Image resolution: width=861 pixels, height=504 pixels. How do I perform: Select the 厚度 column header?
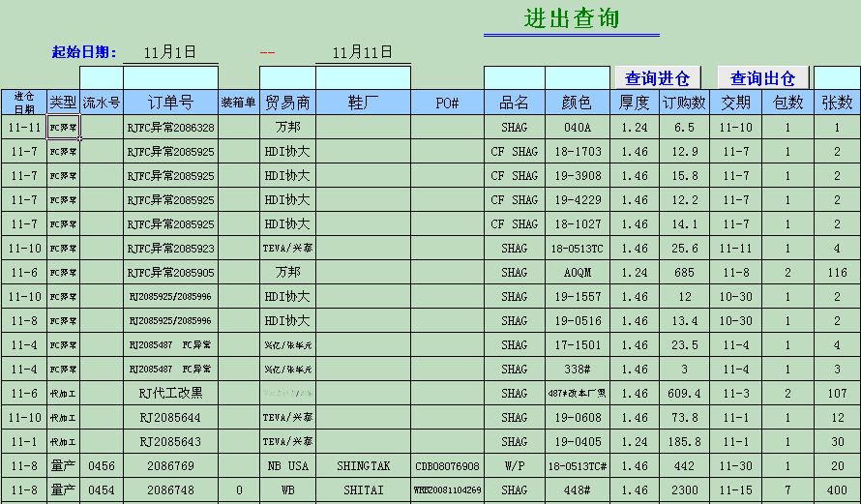click(635, 103)
